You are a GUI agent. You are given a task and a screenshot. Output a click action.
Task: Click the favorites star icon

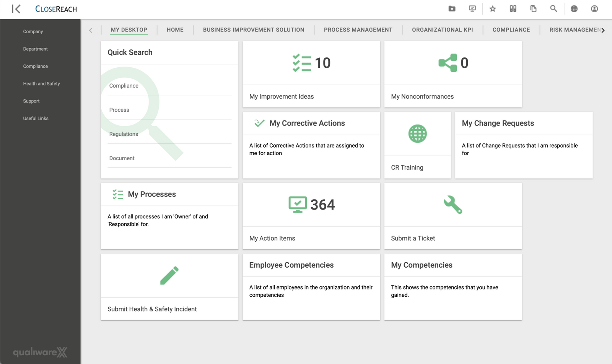[x=493, y=8]
